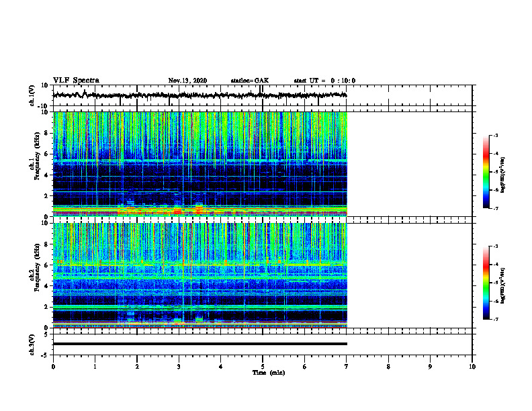Viewport: 532px width, 411px height.
Task: Click the "ch.1(V)" axis label
Action: (x=32, y=95)
